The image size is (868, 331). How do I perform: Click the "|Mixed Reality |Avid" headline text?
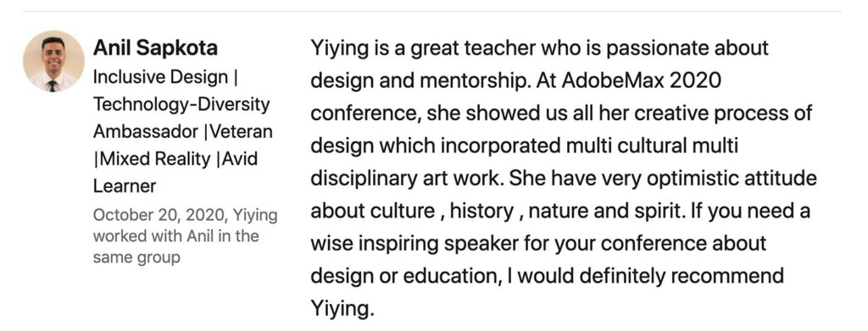[175, 159]
